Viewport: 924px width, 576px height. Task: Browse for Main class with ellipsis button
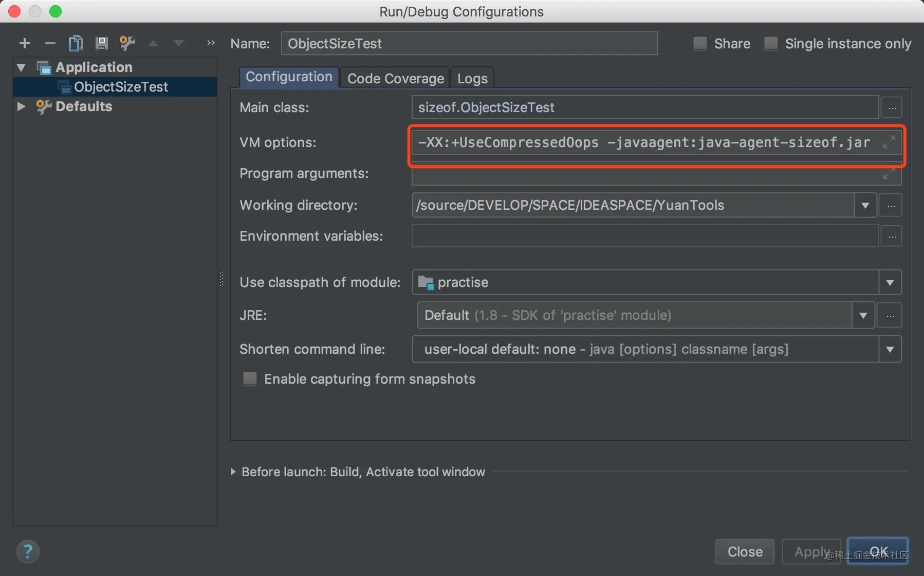(x=892, y=107)
